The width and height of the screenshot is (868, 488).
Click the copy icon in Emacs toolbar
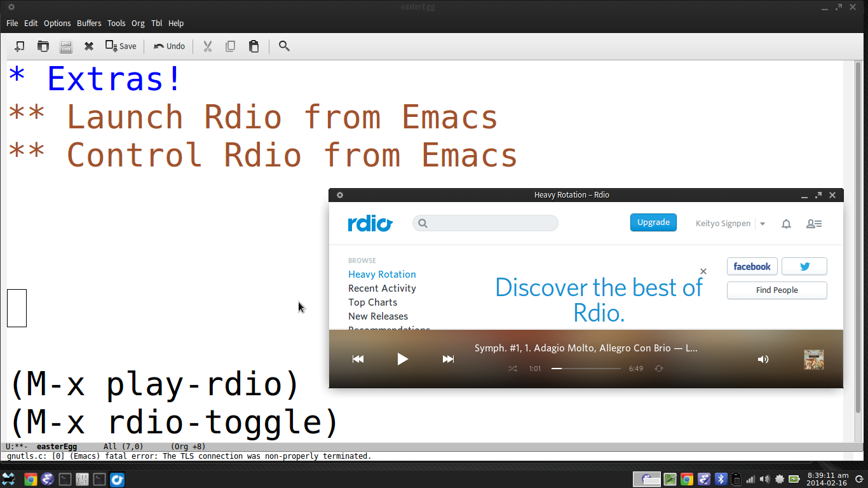point(230,46)
